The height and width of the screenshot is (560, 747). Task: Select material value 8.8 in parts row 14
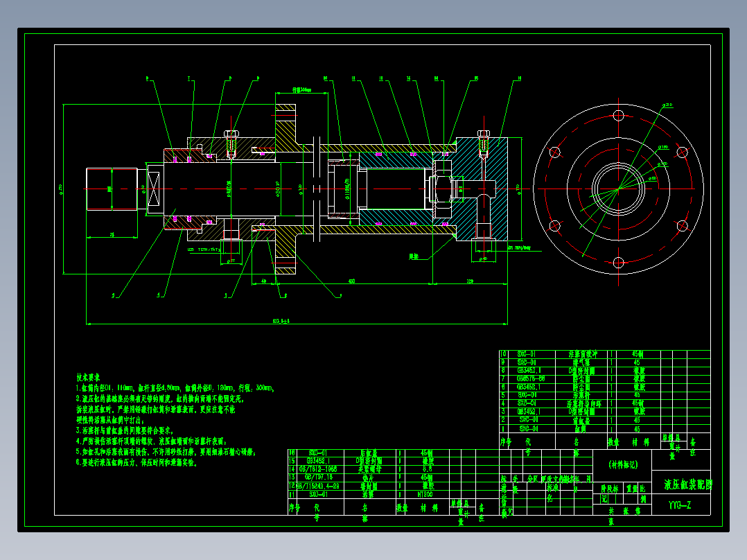pos(428,469)
